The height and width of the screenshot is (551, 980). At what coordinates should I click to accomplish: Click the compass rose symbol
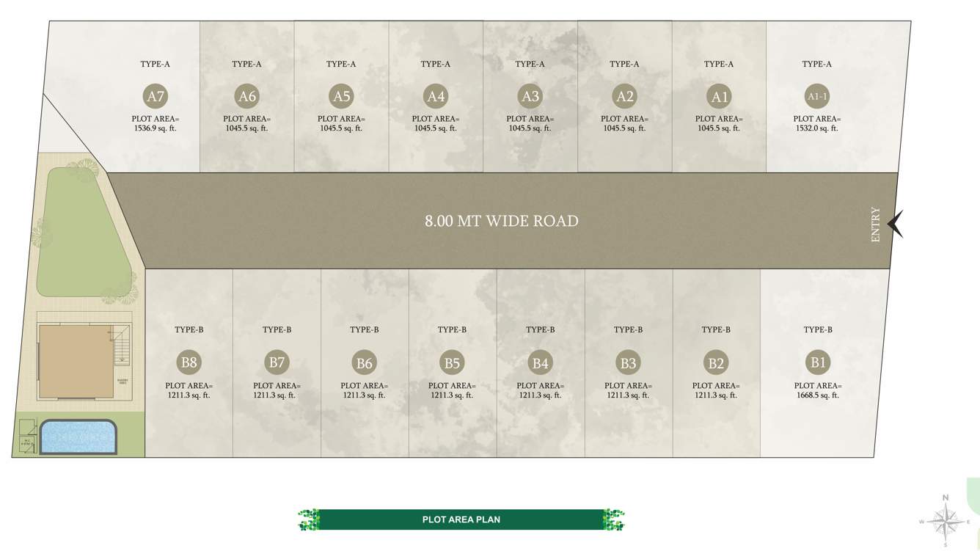click(946, 521)
